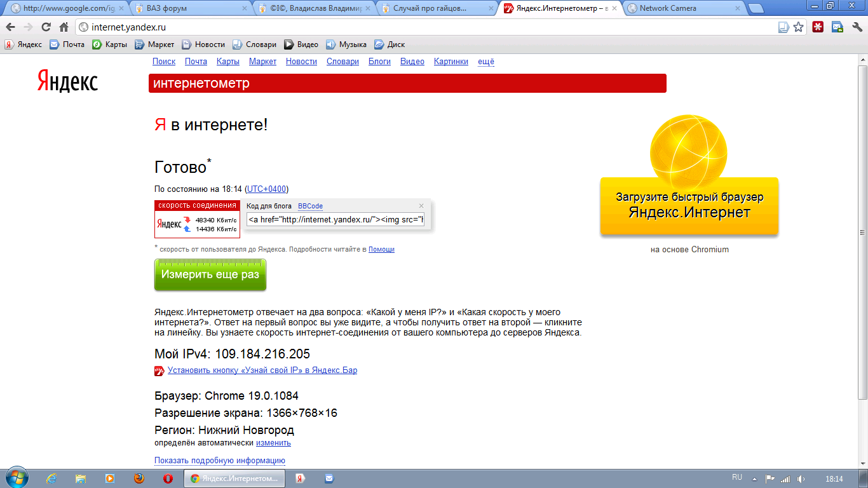The width and height of the screenshot is (868, 488).
Task: Launch Windows Media Player from the taskbar
Action: [x=110, y=478]
